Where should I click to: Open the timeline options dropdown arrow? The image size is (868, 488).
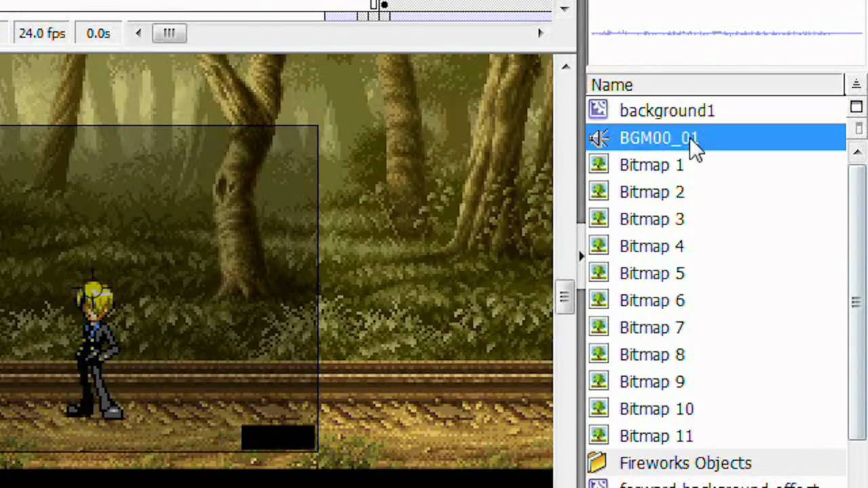click(564, 9)
